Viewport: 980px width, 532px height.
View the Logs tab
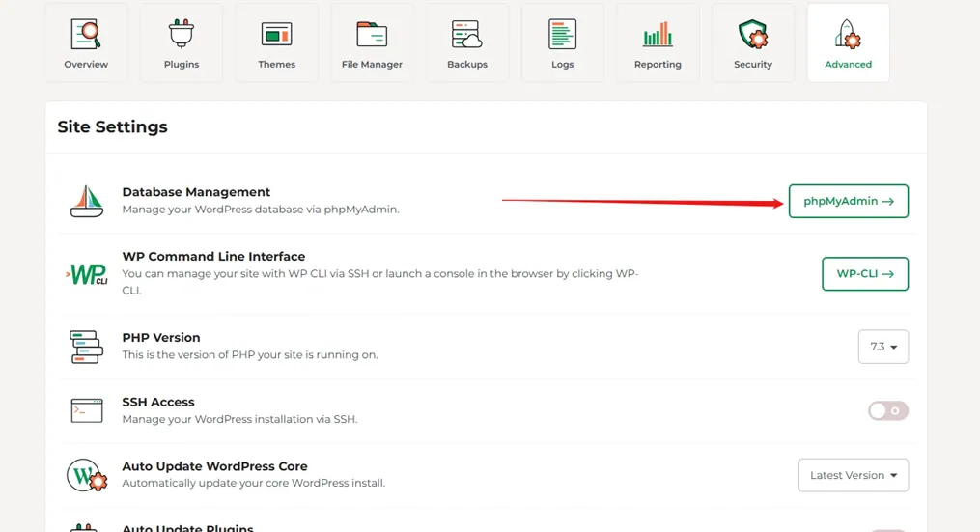563,42
